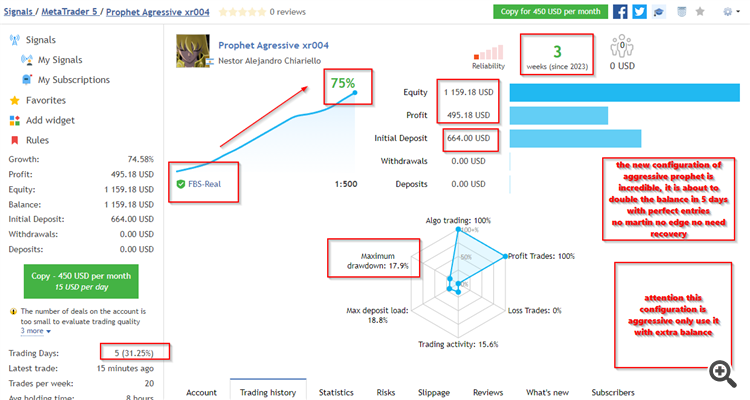The image size is (750, 400).
Task: Click the Rules bookmark icon
Action: pos(15,140)
